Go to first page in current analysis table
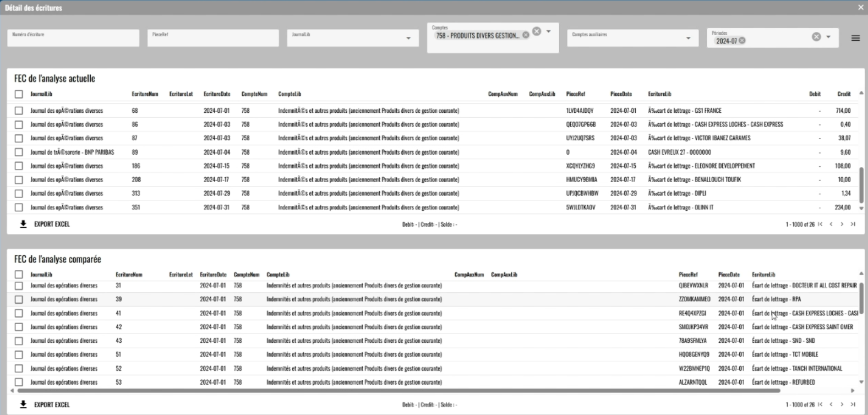Viewport: 868px width, 415px height. tap(820, 224)
